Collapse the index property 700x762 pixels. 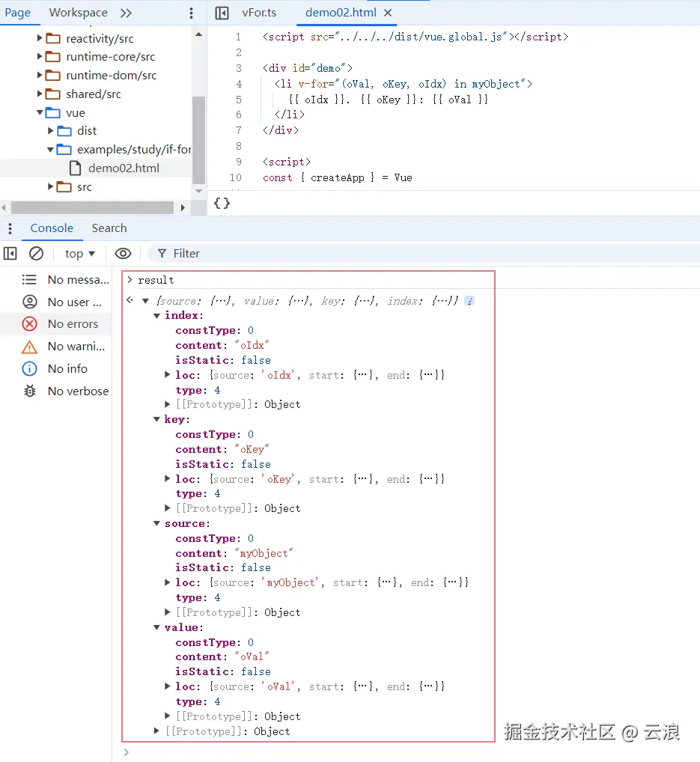(x=156, y=315)
